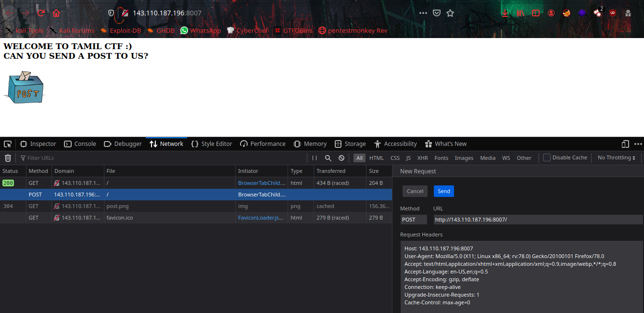
Task: Click the Send button
Action: [443, 191]
